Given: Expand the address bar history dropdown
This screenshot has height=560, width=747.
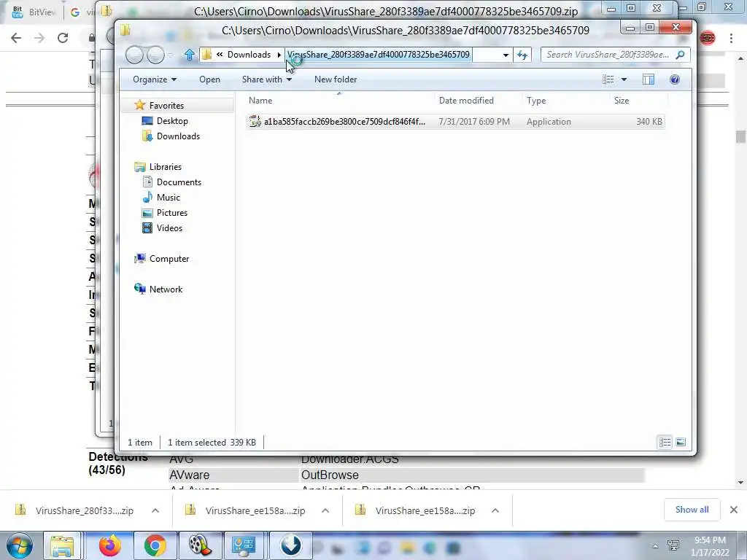Looking at the screenshot, I should click(x=506, y=55).
